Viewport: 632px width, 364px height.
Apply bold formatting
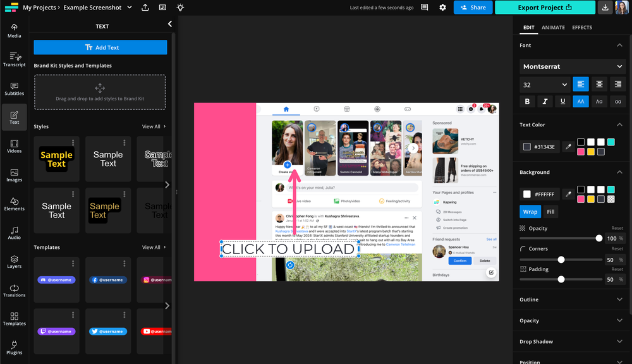pos(527,100)
